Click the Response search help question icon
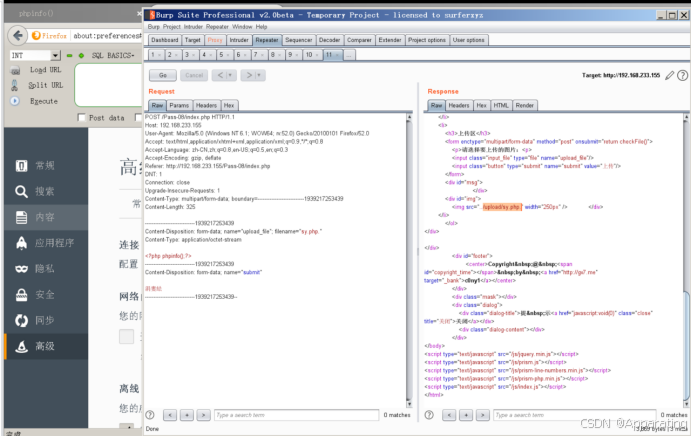 click(429, 415)
